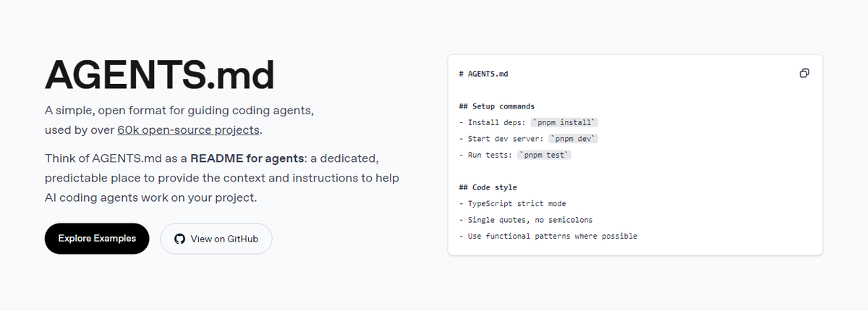Select the '## Code style' heading line
This screenshot has height=311, width=868.
pos(488,187)
